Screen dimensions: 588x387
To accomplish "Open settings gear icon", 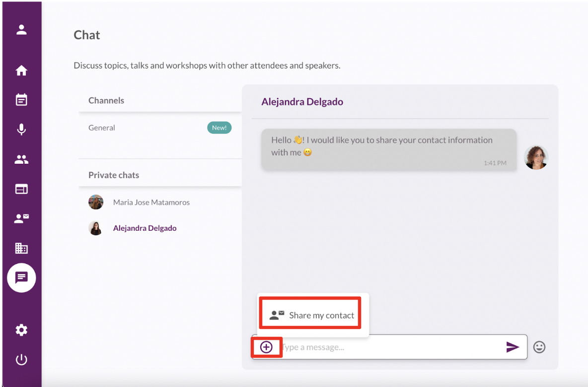I will [21, 330].
